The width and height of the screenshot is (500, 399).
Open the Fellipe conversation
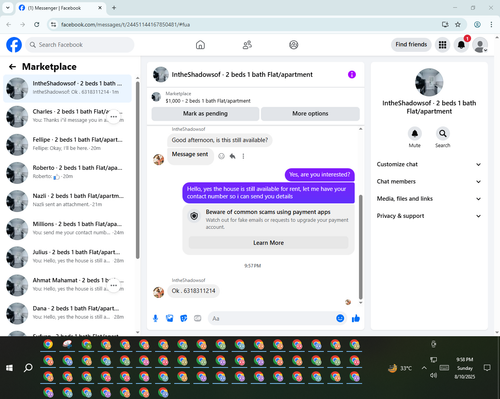pyautogui.click(x=67, y=145)
